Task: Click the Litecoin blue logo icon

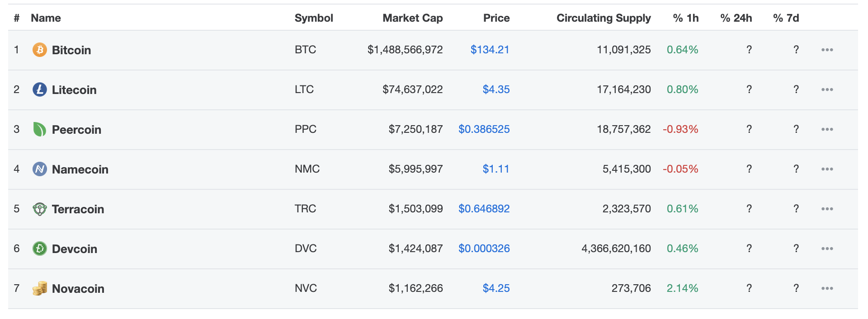Action: 40,89
